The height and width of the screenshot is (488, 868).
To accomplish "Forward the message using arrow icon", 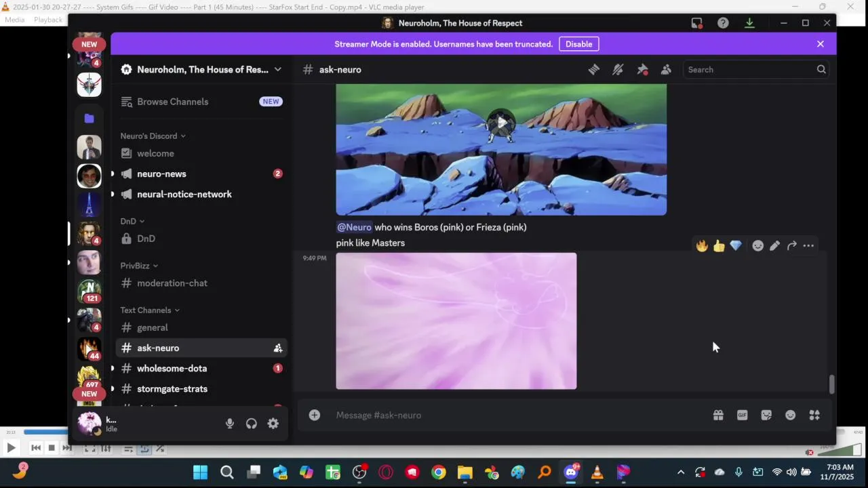I will pos(791,245).
